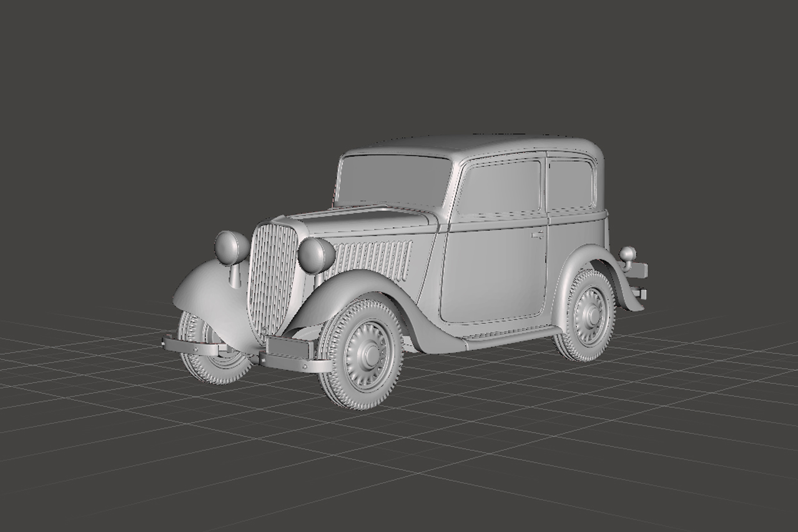
Task: Select the rear side window
Action: click(x=570, y=184)
